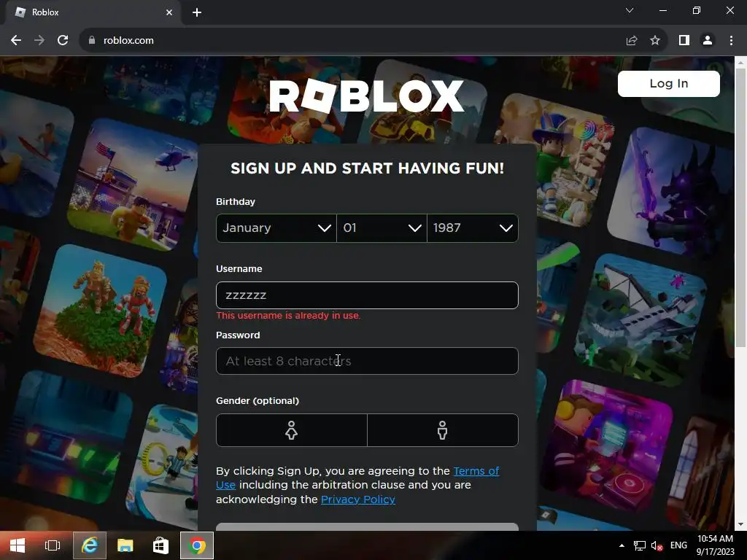This screenshot has width=747, height=560.
Task: Minimize the Chrome window
Action: coord(663,10)
